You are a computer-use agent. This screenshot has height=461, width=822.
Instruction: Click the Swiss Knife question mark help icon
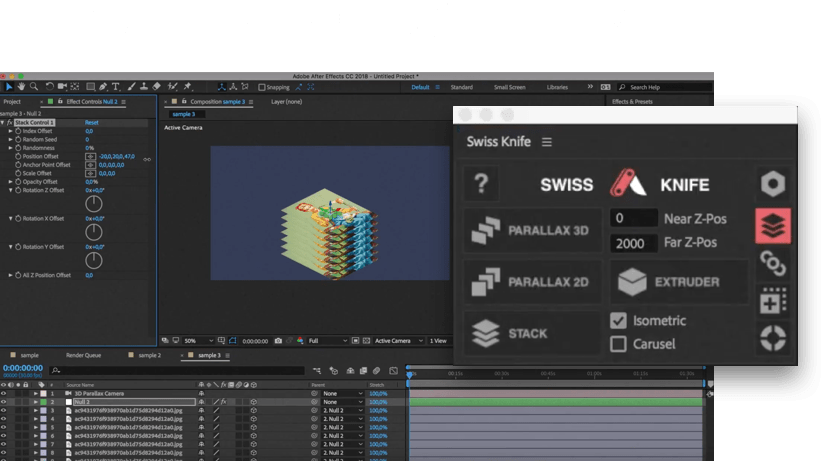click(481, 184)
